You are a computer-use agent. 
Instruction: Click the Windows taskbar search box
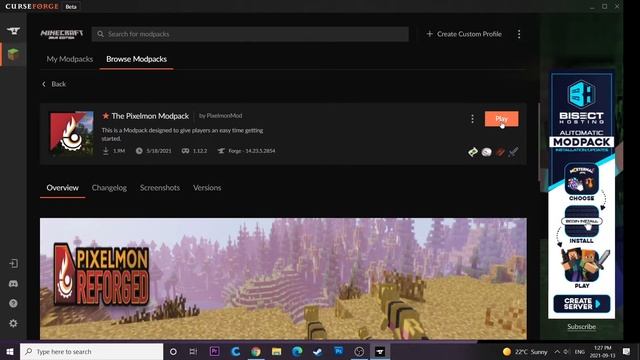point(91,351)
